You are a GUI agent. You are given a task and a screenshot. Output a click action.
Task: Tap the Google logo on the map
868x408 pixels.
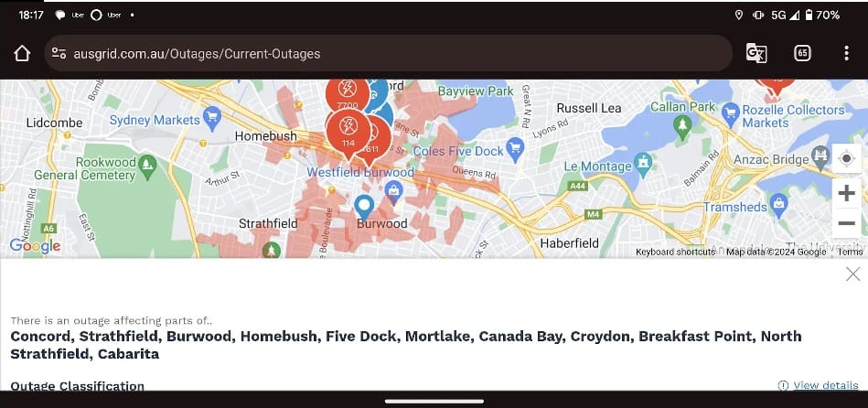point(36,246)
